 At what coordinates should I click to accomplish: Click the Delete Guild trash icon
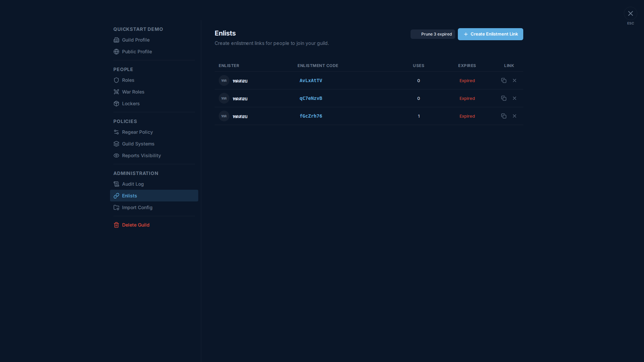(116, 225)
